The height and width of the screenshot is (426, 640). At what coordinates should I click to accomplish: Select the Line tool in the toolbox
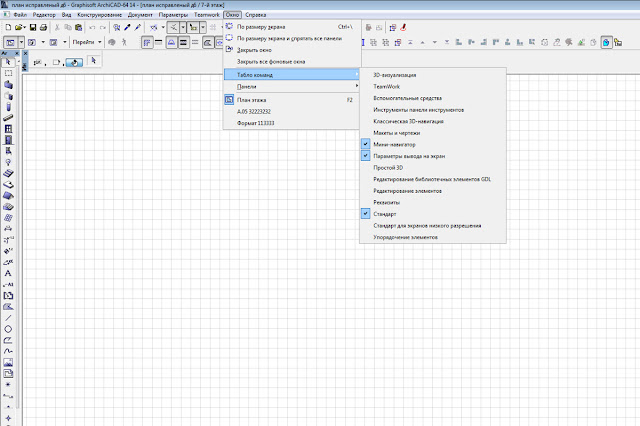8,318
